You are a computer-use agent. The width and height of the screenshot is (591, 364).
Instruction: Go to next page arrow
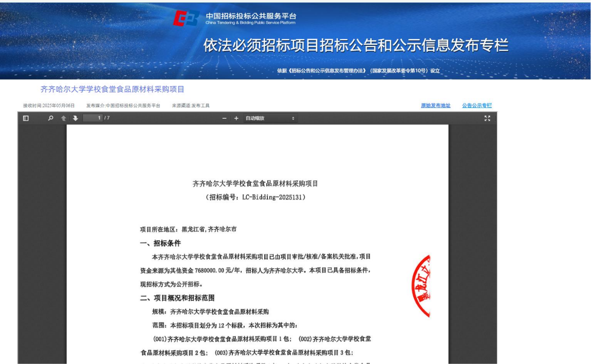[x=75, y=118]
